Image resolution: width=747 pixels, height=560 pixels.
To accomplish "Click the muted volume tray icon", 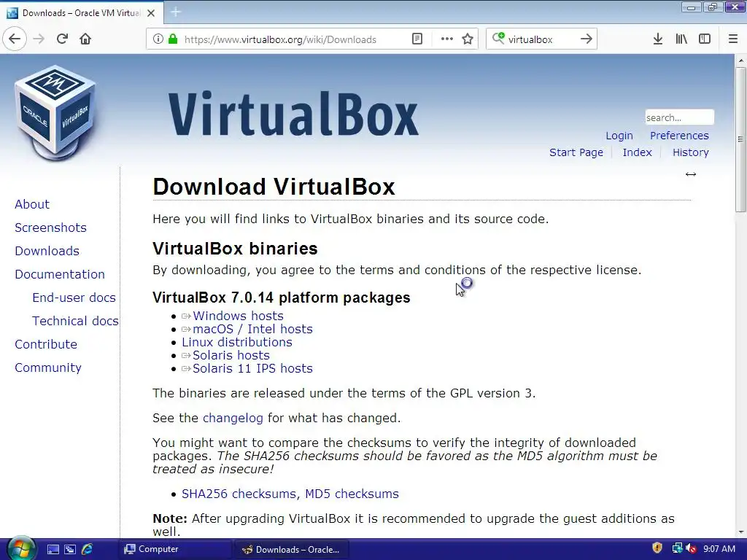I will pyautogui.click(x=691, y=549).
